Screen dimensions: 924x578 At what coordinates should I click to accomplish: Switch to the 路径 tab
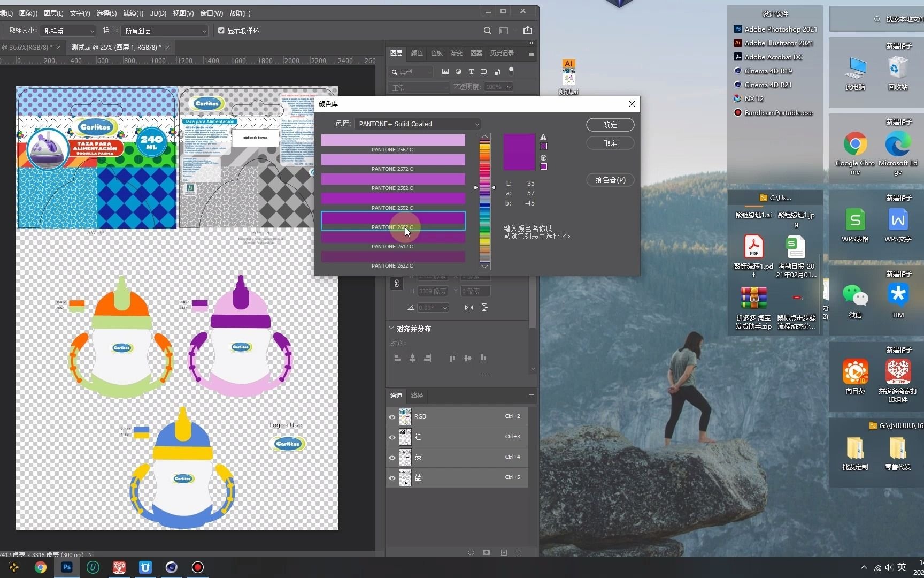(x=417, y=396)
